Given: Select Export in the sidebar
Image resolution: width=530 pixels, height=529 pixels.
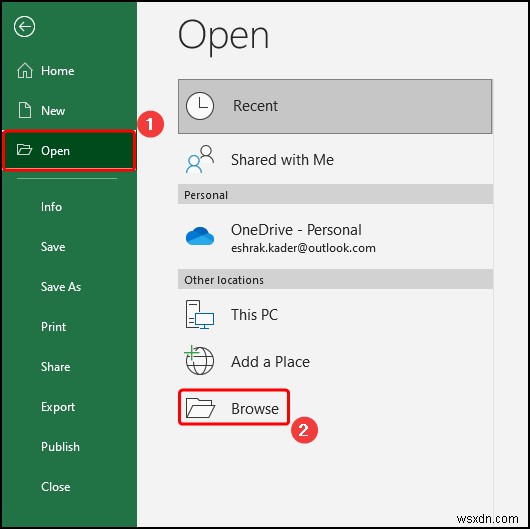Looking at the screenshot, I should (x=69, y=407).
